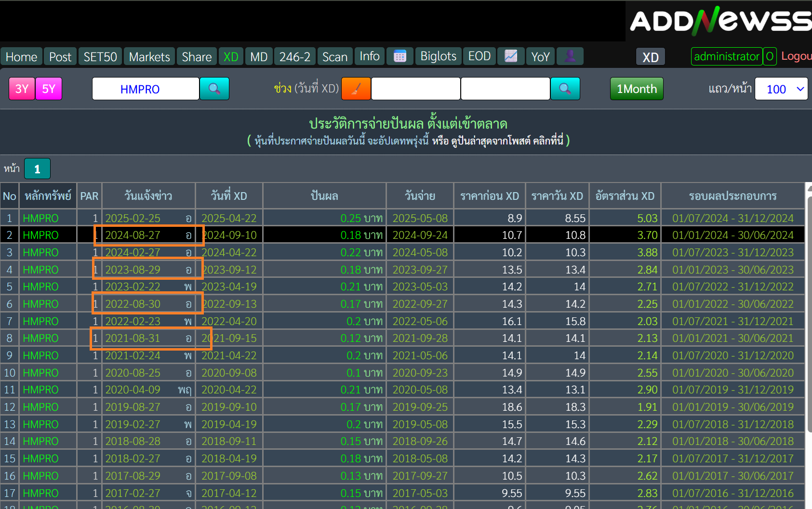The height and width of the screenshot is (509, 812).
Task: Click period 01/07/2023 - 31/12/2023
Action: [x=733, y=253]
